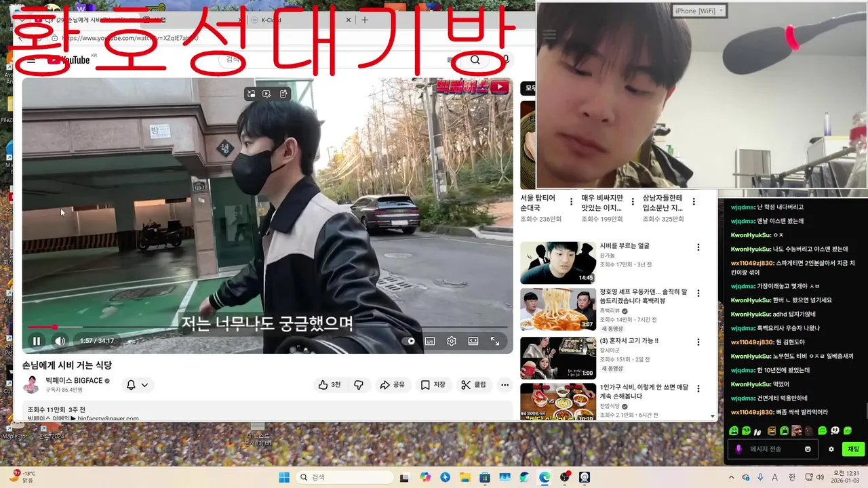Click the 빅페이스 channel avatar
Image resolution: width=868 pixels, height=488 pixels.
coord(31,385)
